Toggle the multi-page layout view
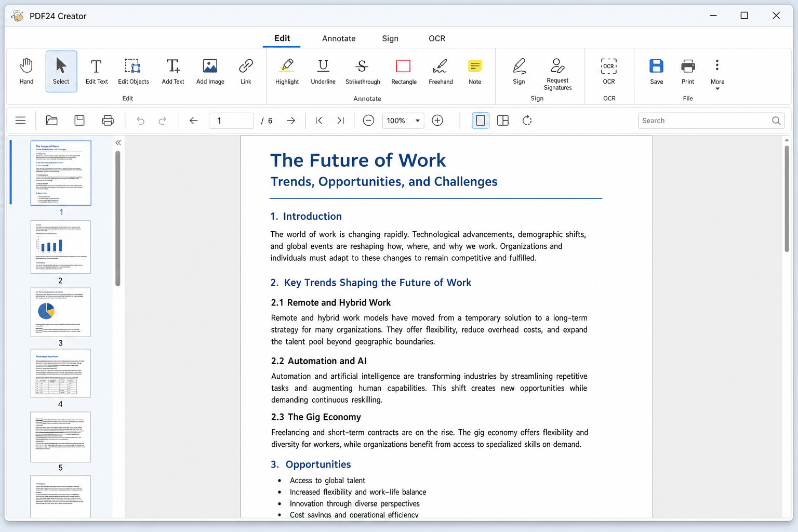The image size is (798, 532). (503, 121)
